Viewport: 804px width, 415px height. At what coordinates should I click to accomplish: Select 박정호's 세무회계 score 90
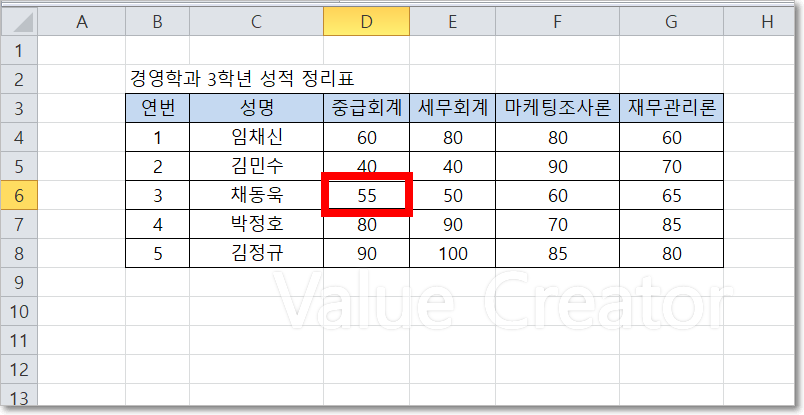pos(452,224)
